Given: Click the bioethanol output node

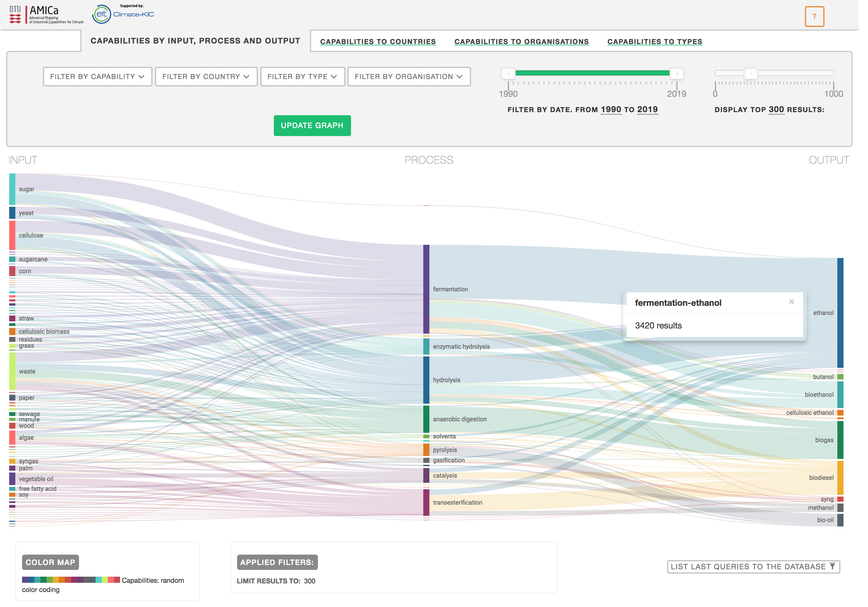Looking at the screenshot, I should click(x=849, y=399).
